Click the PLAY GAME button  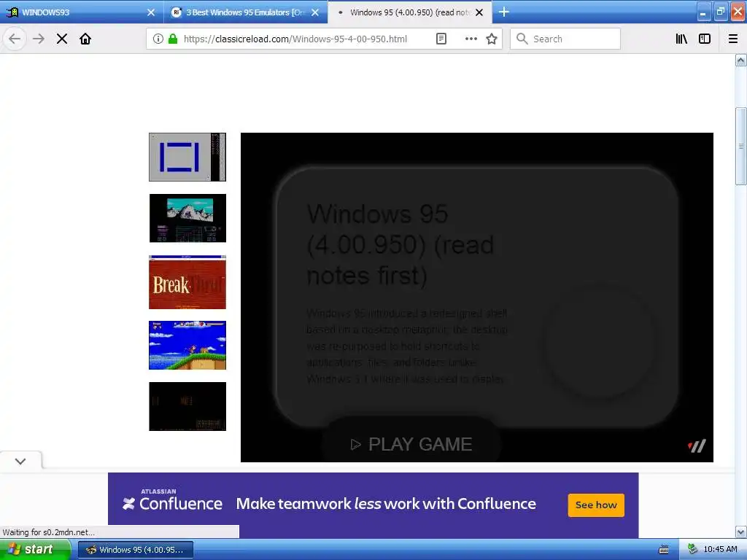(411, 444)
